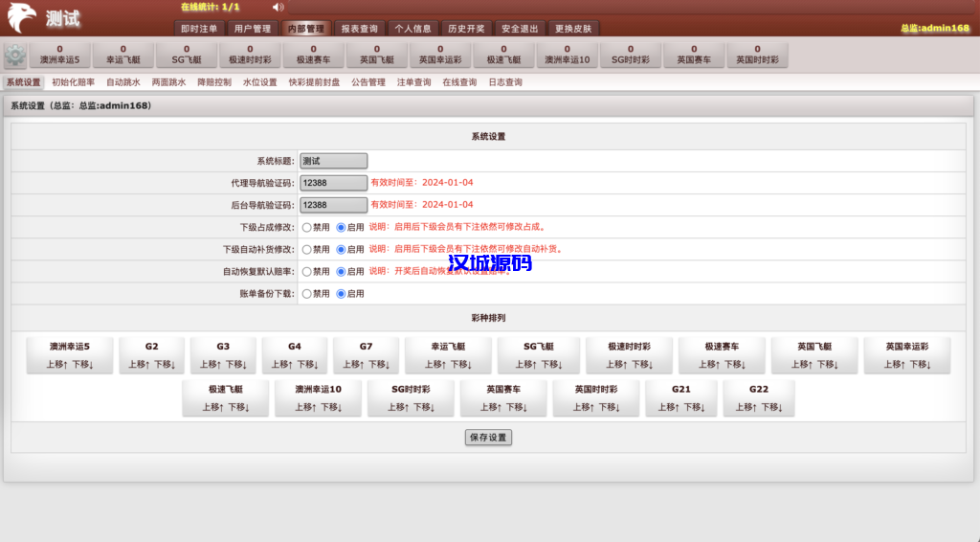Select 启用 for 下级自动补货修改
Viewport: 980px width, 542px height.
tap(341, 249)
